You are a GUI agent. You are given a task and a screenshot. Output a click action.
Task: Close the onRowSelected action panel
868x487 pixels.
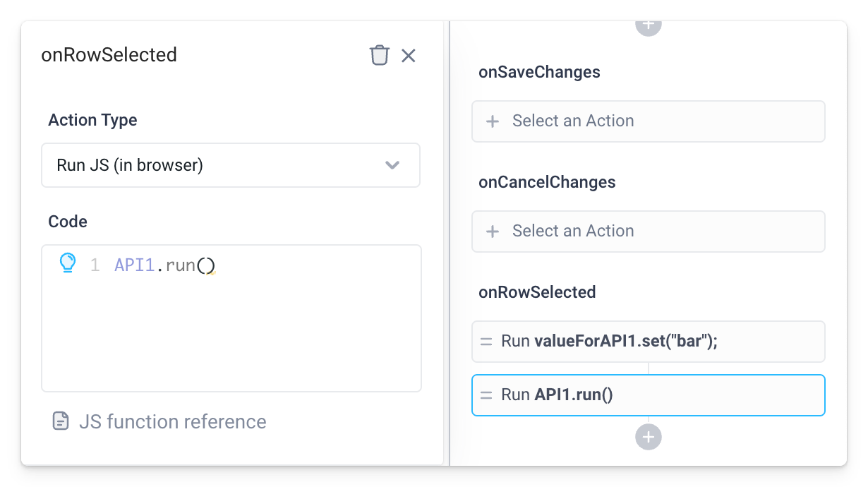pyautogui.click(x=408, y=55)
